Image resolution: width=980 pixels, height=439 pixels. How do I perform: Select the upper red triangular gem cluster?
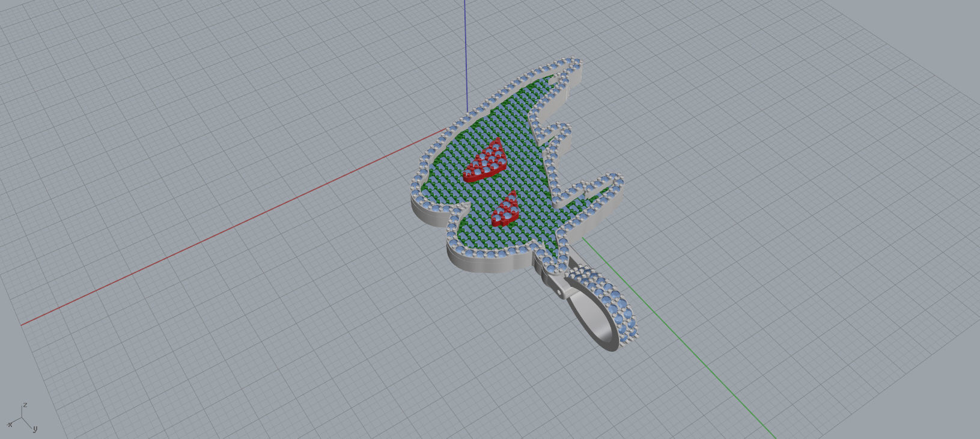click(x=485, y=162)
